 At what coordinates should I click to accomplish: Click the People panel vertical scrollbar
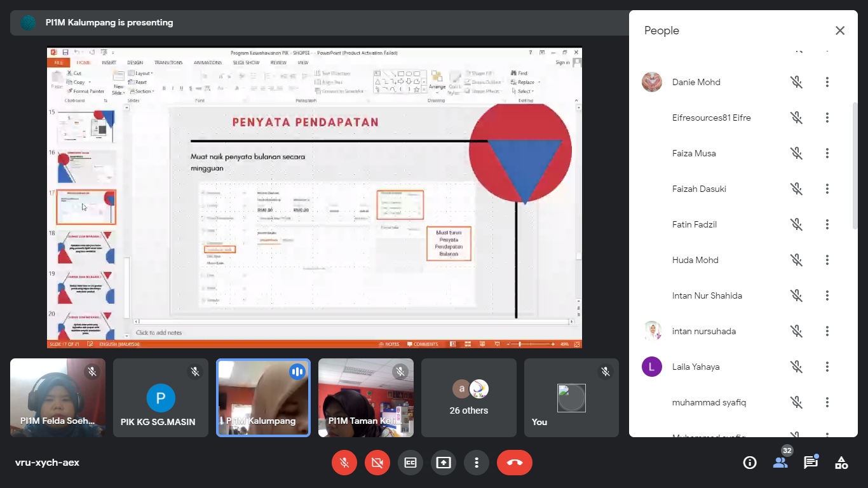[x=855, y=165]
